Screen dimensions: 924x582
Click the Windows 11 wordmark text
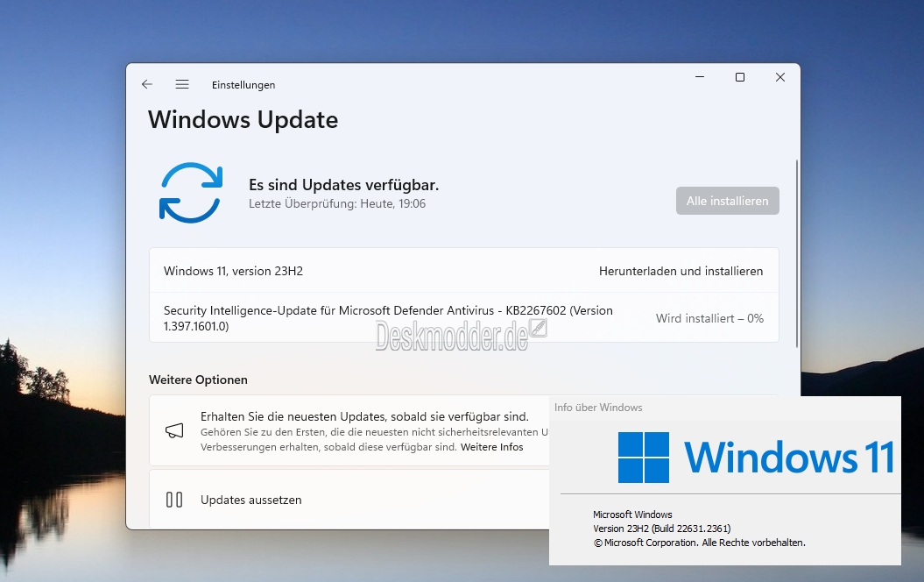tap(789, 457)
